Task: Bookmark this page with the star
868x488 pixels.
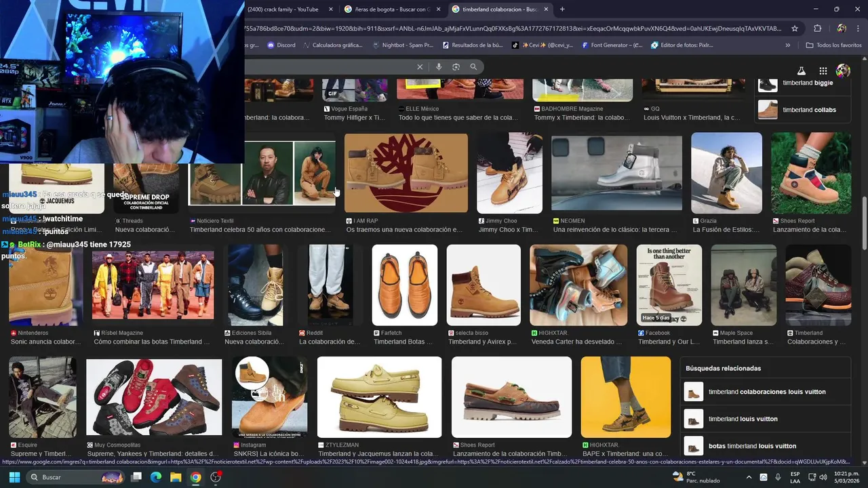Action: (795, 28)
